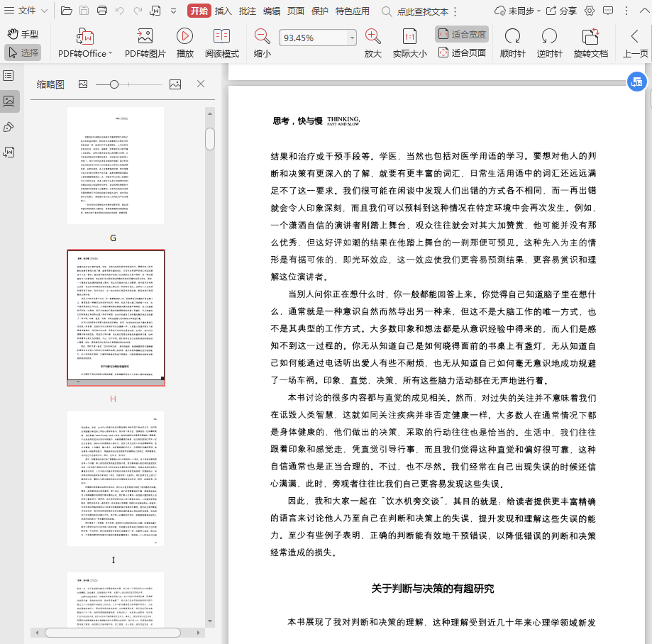Click the book title 思考，快与慢
This screenshot has height=644, width=652.
tap(297, 121)
